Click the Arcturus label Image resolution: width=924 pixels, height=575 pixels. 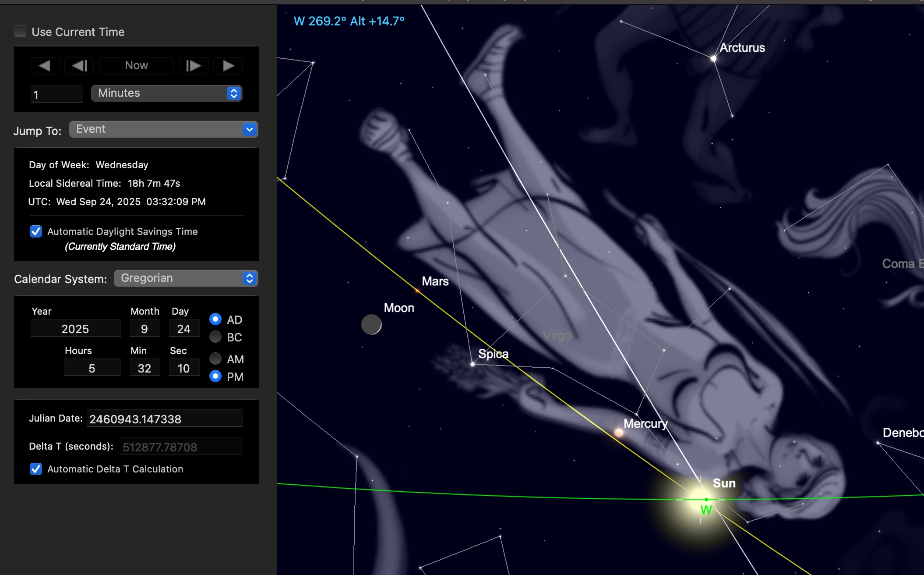click(x=742, y=48)
